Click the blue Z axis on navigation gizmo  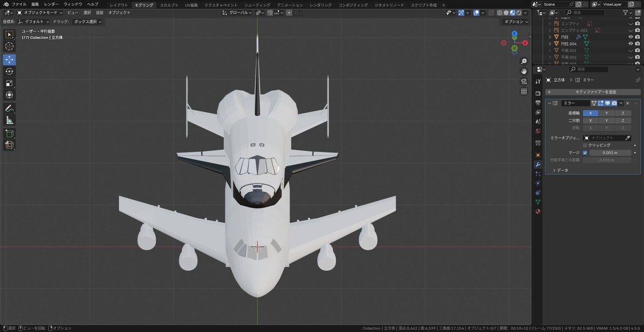pos(515,34)
